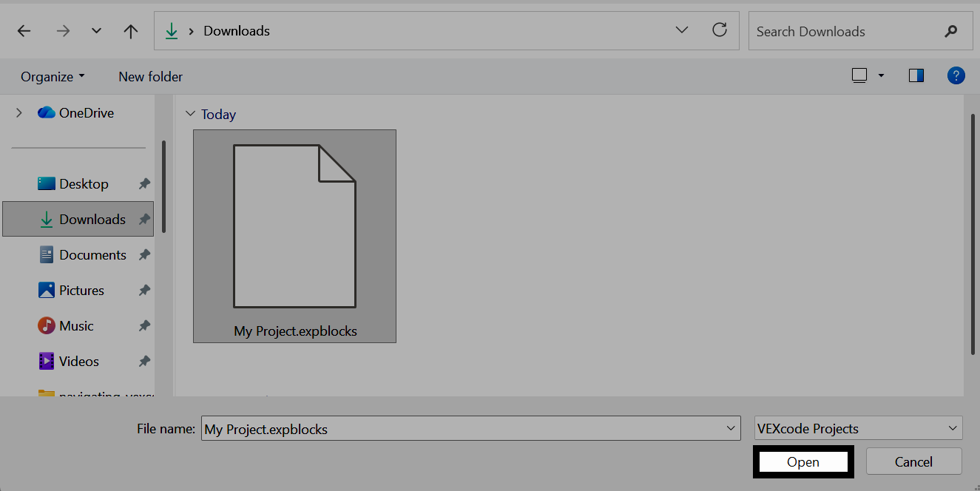Click the Open button
Screen dimensions: 980x491
803,462
